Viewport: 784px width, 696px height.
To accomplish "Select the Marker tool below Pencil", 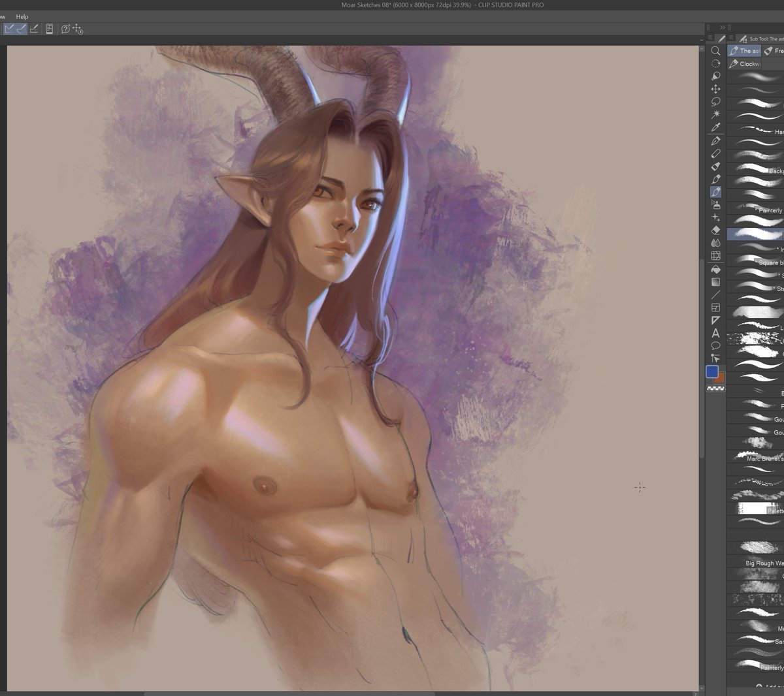I will click(x=715, y=166).
